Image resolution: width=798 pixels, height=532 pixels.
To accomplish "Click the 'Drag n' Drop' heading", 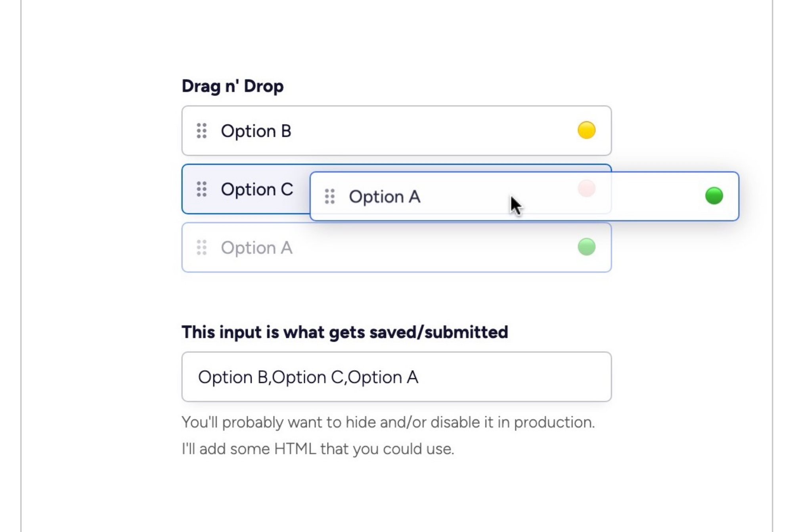I will 232,86.
